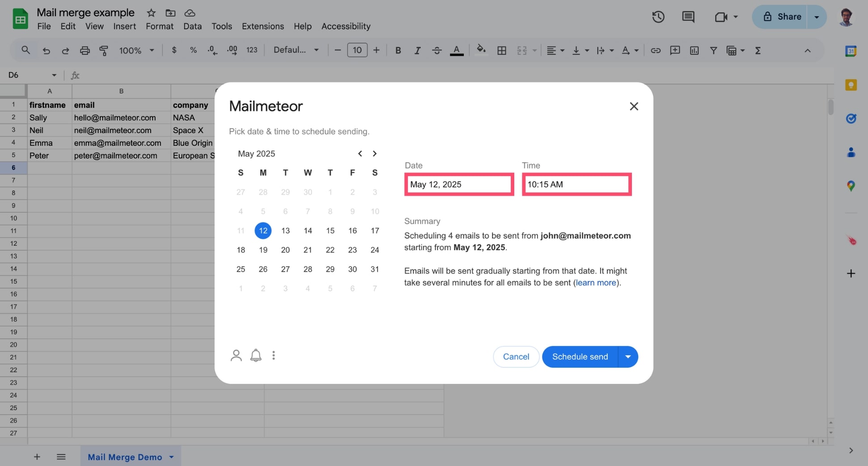
Task: Decrease decimal places
Action: click(x=212, y=50)
